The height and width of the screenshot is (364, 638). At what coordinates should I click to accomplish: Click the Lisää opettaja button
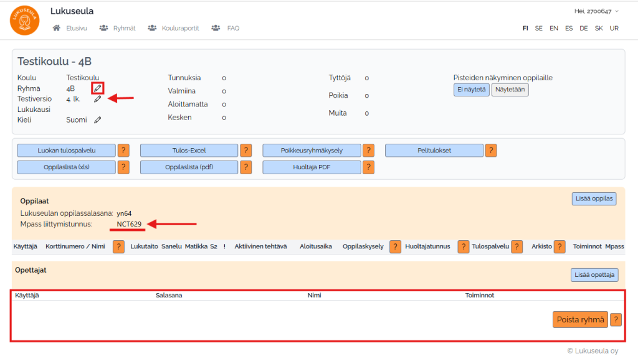tap(594, 274)
